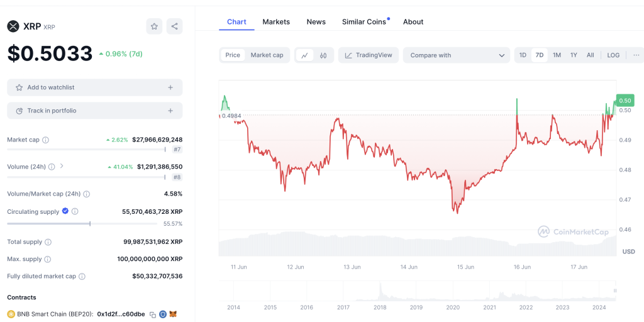Click the info icon next to Total supply
644x322 pixels.
(x=48, y=242)
